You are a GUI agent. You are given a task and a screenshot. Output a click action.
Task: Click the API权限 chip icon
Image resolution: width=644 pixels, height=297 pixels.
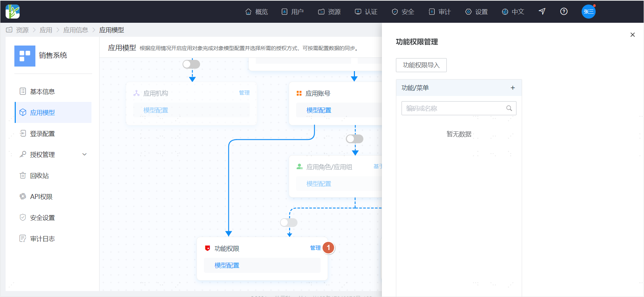click(23, 196)
